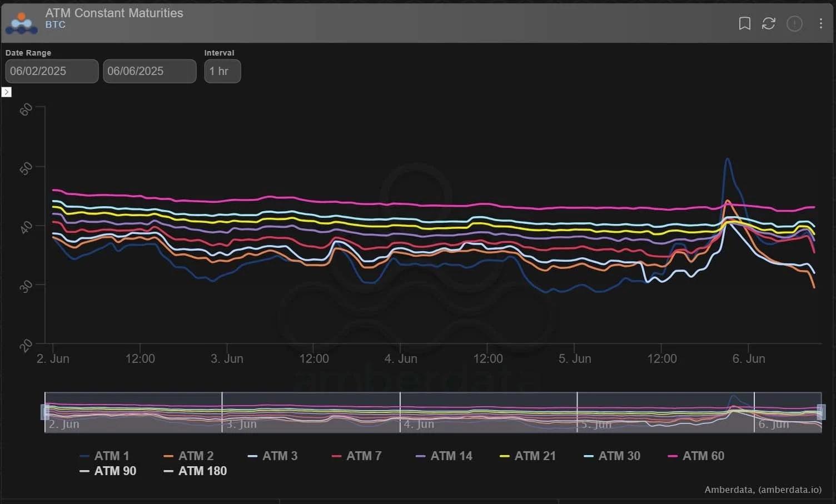Toggle ATM 30 series in legend
The image size is (836, 504).
(x=612, y=456)
